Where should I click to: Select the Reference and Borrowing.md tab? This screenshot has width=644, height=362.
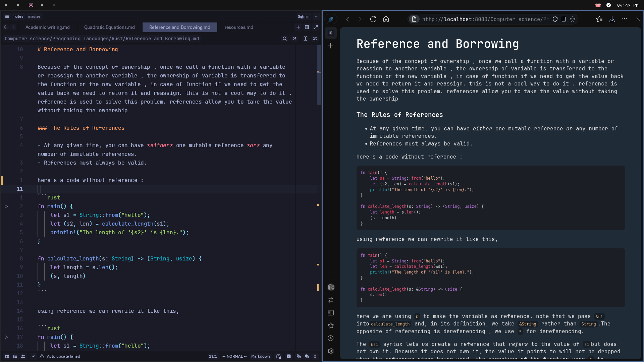pyautogui.click(x=180, y=27)
